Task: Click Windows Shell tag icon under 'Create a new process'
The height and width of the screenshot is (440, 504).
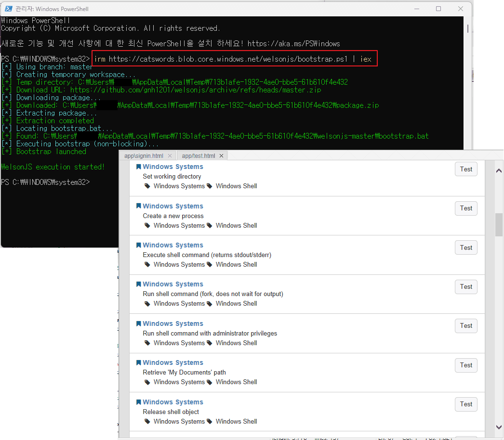Action: (210, 225)
